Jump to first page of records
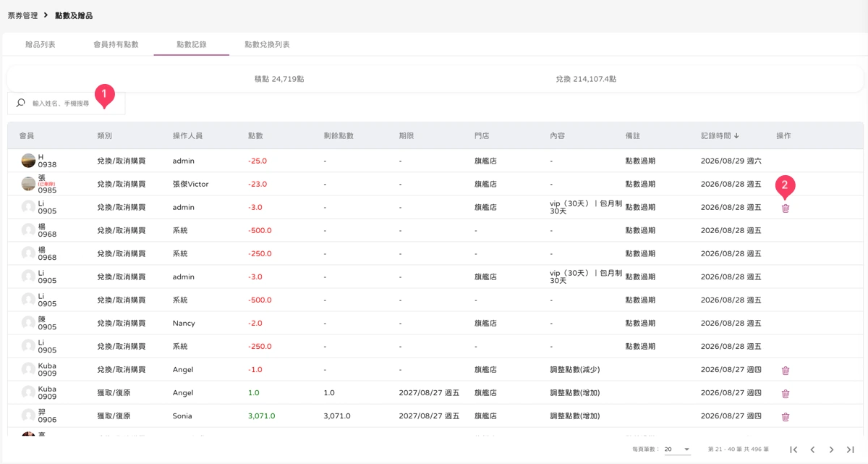This screenshot has width=868, height=464. [x=793, y=450]
